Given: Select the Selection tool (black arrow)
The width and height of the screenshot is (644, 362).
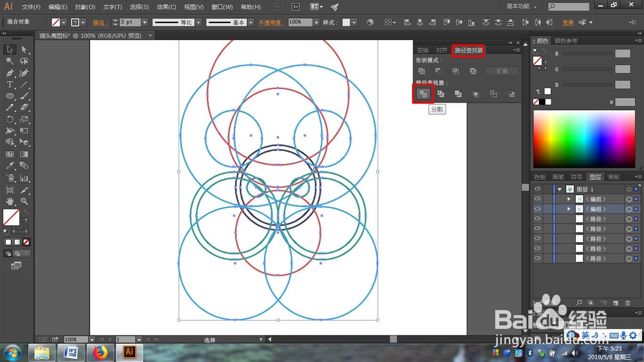Looking at the screenshot, I should 10,50.
